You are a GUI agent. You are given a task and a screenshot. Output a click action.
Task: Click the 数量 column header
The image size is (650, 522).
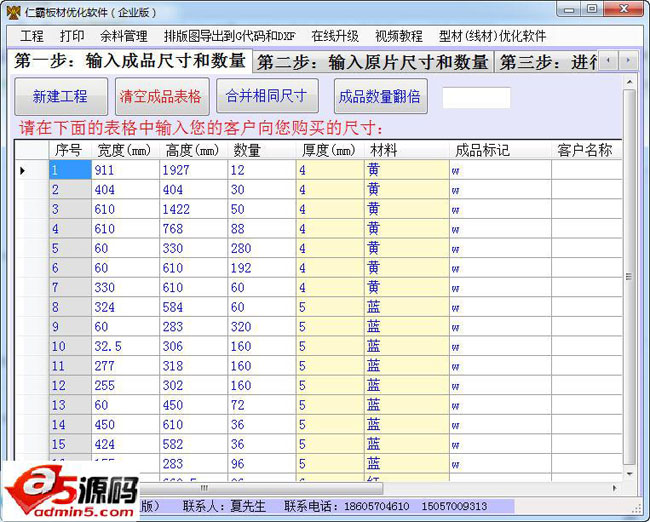tap(262, 150)
